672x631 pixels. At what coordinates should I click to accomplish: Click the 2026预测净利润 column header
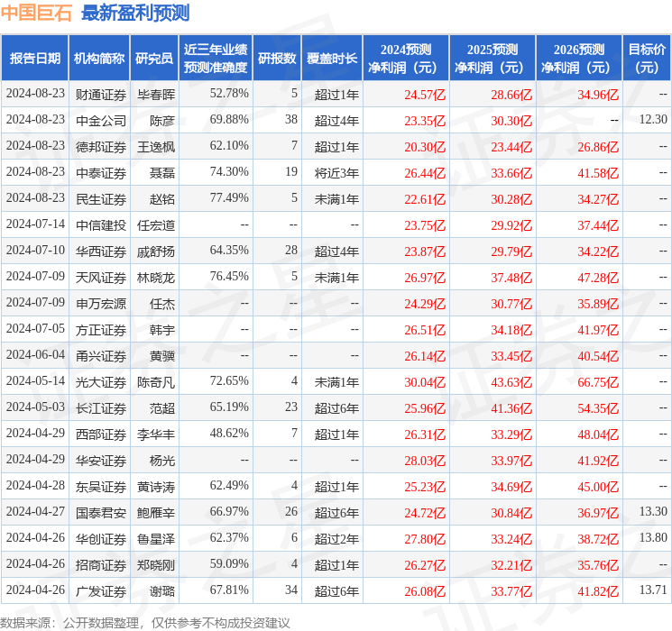(579, 59)
